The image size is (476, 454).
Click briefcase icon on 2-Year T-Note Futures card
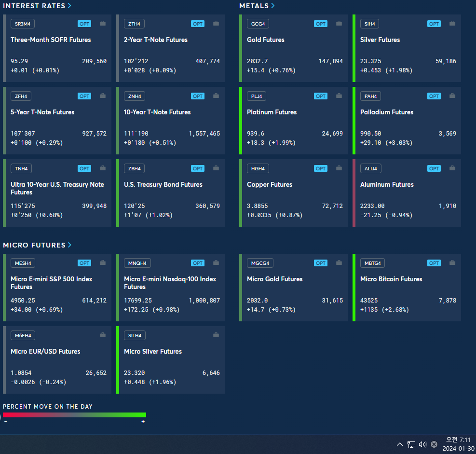(216, 23)
